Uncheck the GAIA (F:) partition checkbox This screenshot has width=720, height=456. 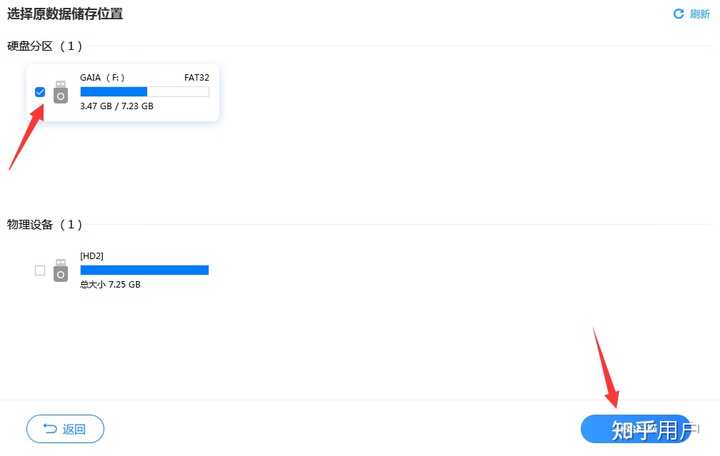40,92
